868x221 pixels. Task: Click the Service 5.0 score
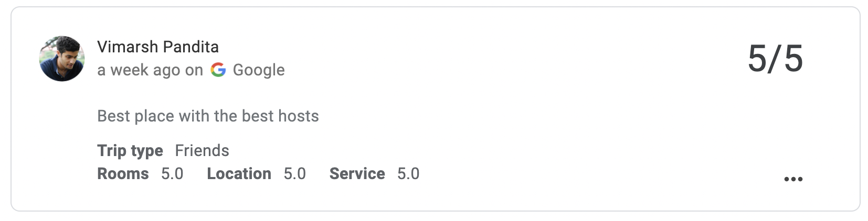click(408, 174)
